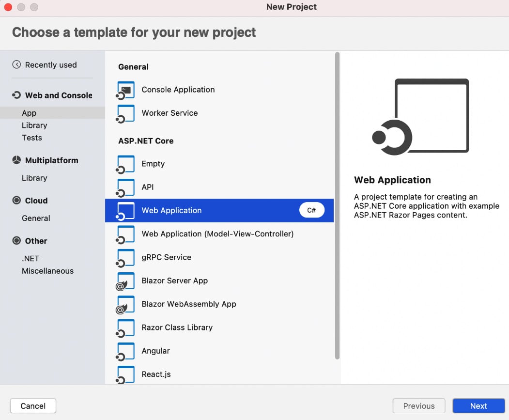Click the Multiplatform heading
Viewport: 509px width, 420px height.
(52, 160)
